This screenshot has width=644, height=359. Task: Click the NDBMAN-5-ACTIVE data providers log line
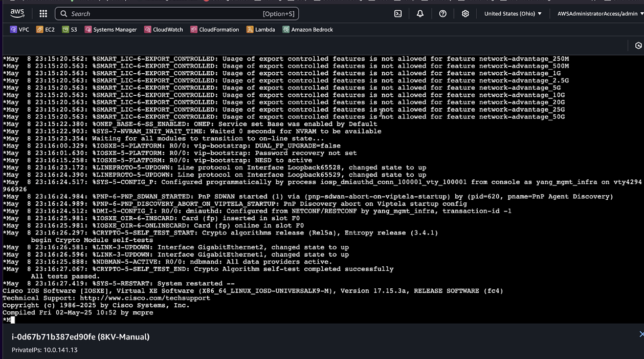click(x=167, y=262)
